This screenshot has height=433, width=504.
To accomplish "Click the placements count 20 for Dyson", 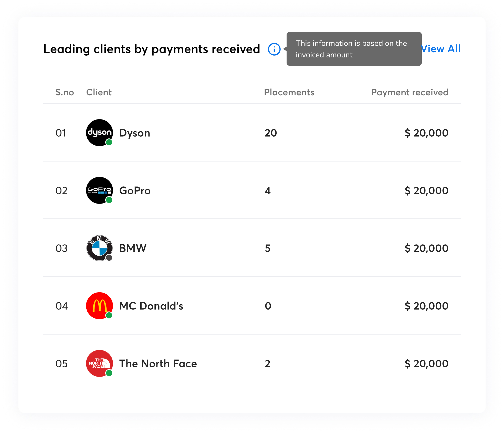I will pyautogui.click(x=271, y=133).
